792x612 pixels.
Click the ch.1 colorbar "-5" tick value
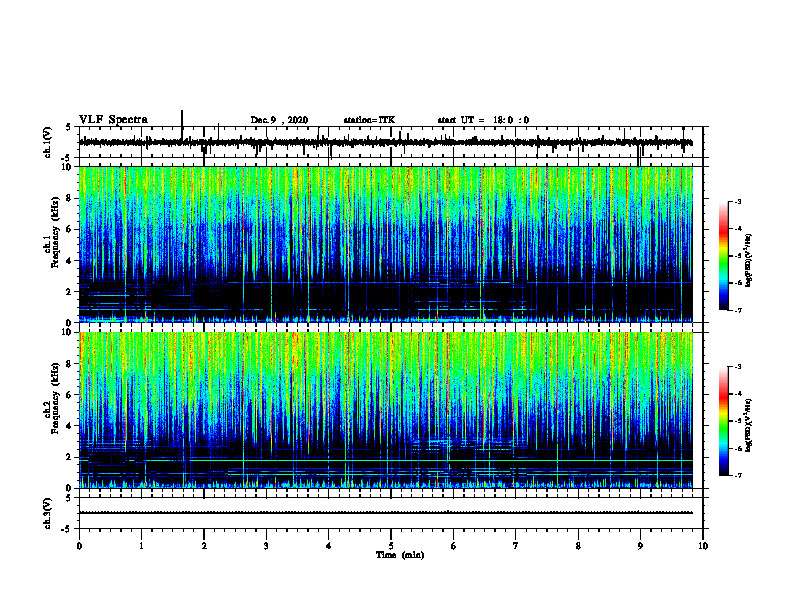click(x=738, y=256)
